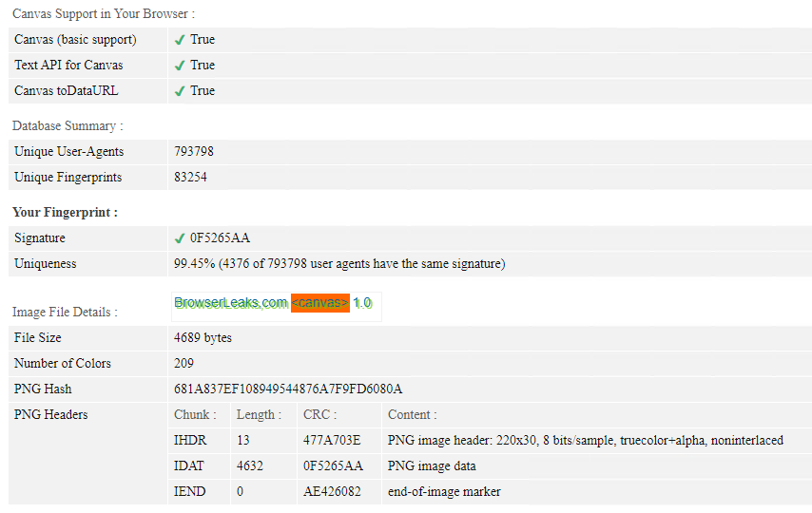Click the Chunk column header in PNG Headers
812x513 pixels.
pyautogui.click(x=195, y=414)
